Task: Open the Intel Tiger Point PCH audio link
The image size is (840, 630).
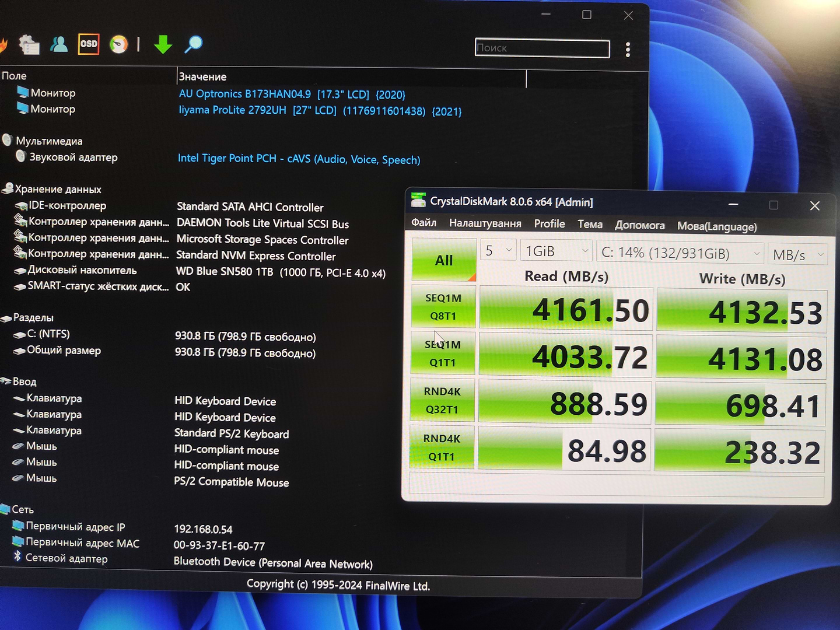Action: (299, 159)
